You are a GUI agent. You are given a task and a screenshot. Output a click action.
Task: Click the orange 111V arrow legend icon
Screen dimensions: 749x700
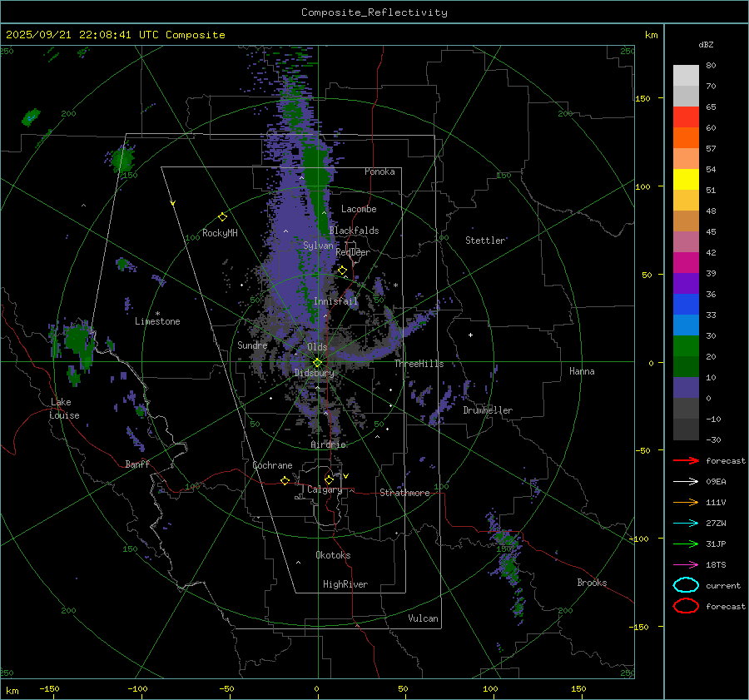[685, 502]
